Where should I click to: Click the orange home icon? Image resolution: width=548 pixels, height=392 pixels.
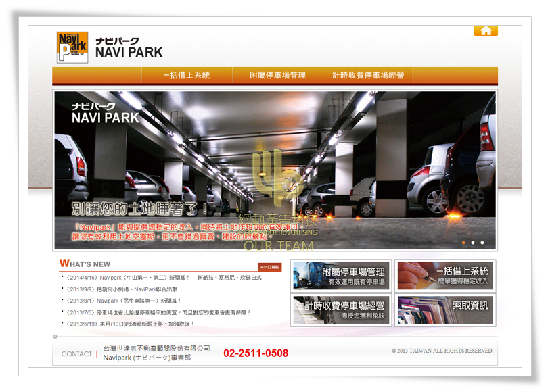point(485,30)
